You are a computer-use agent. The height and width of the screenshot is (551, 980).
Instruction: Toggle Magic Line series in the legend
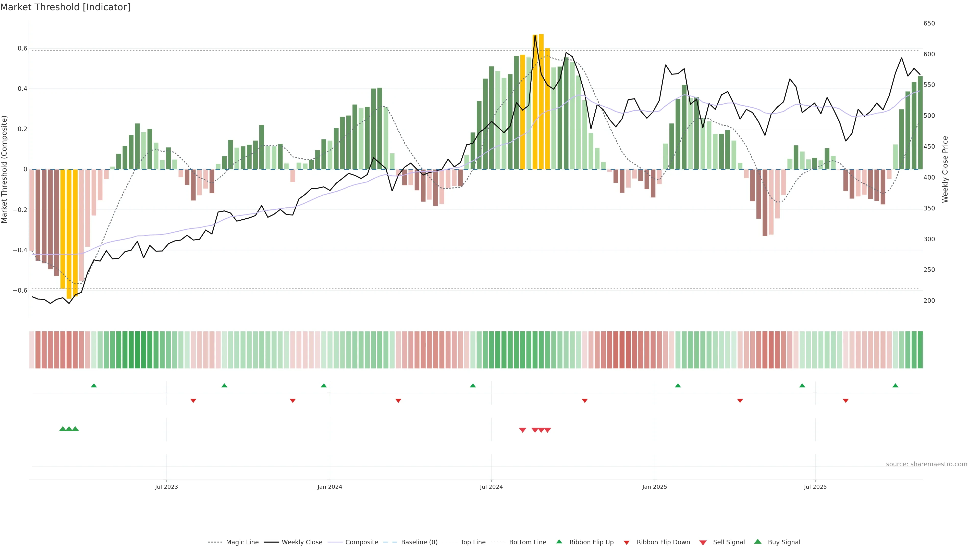242,542
